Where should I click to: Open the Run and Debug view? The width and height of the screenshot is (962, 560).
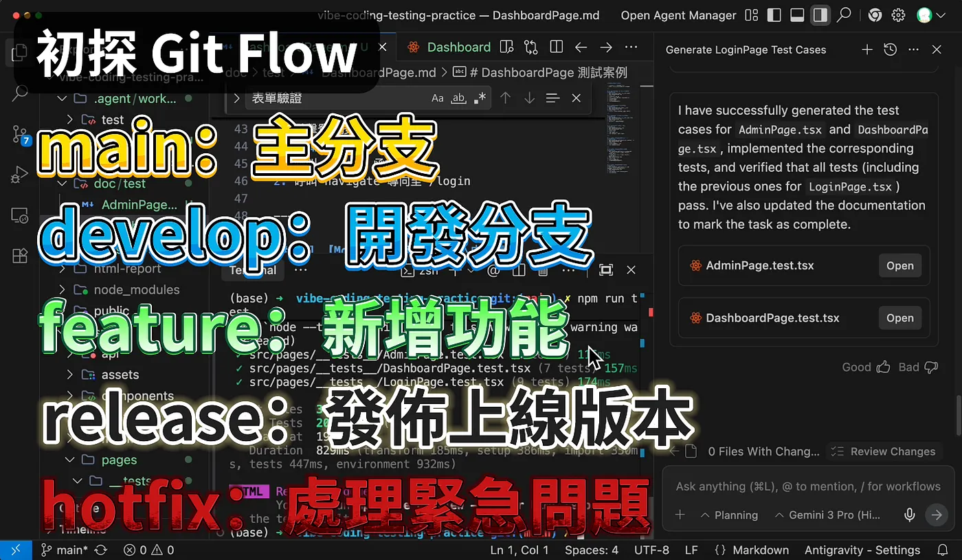coord(19,175)
